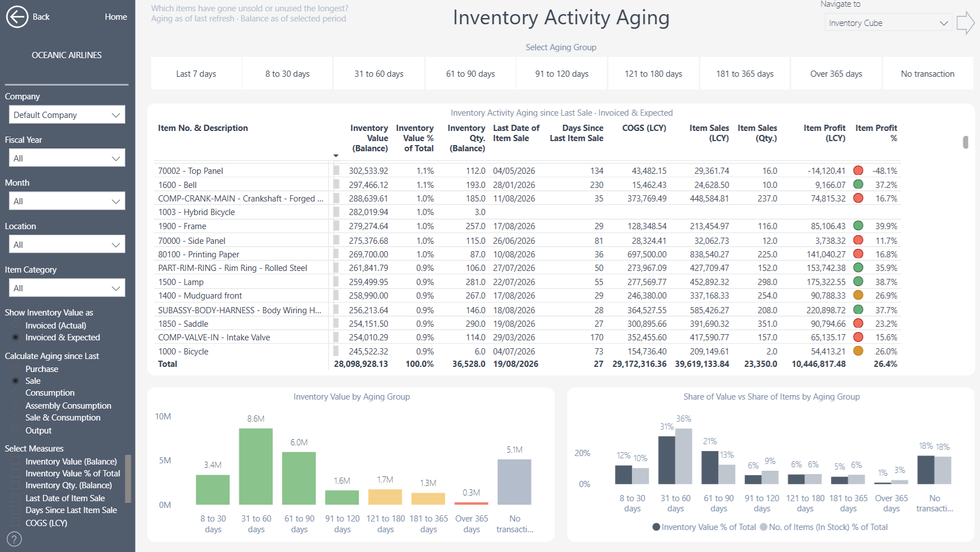The height and width of the screenshot is (552, 980).
Task: Enable the Inventory Value (Balance) measure checkbox
Action: 16,462
